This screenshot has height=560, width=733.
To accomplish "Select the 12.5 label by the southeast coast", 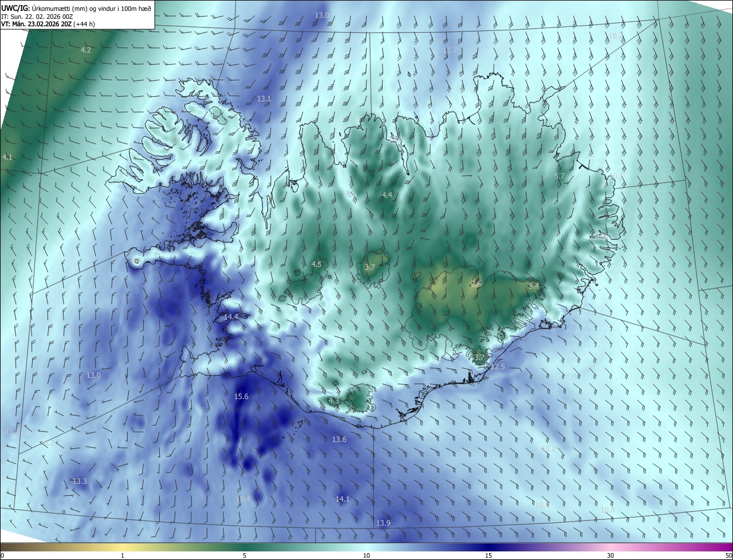I will (x=498, y=366).
